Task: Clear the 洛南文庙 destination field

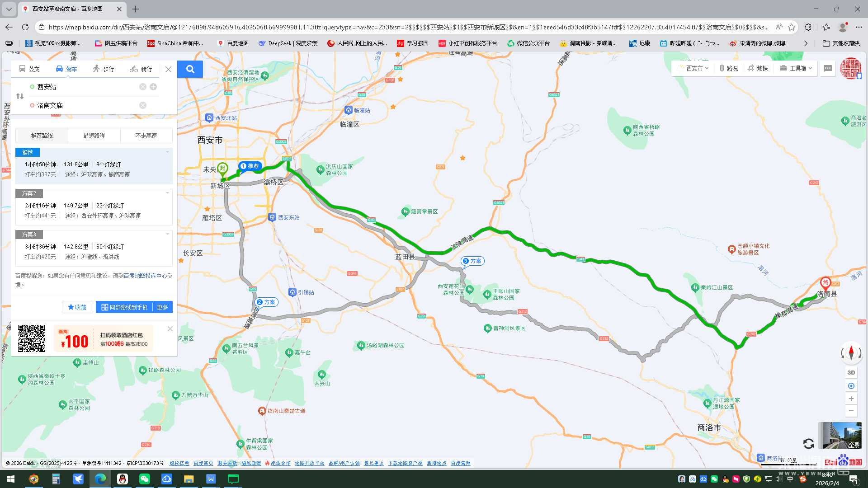Action: [x=143, y=105]
